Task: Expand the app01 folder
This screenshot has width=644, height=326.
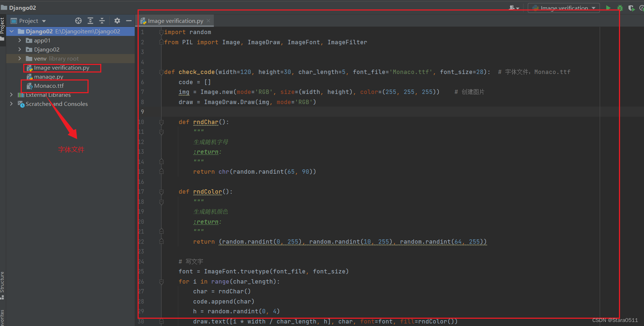Action: pyautogui.click(x=20, y=40)
